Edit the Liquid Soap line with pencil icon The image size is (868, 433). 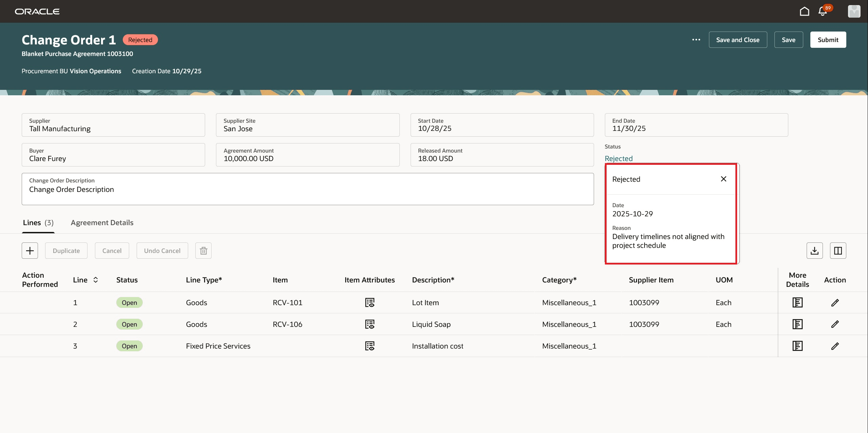(x=835, y=324)
